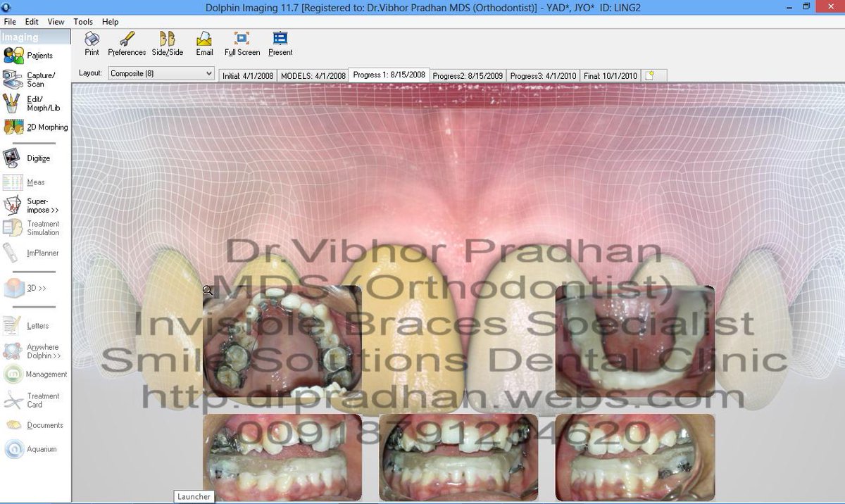
Task: Select the right buccal intraoral photo
Action: 282,458
